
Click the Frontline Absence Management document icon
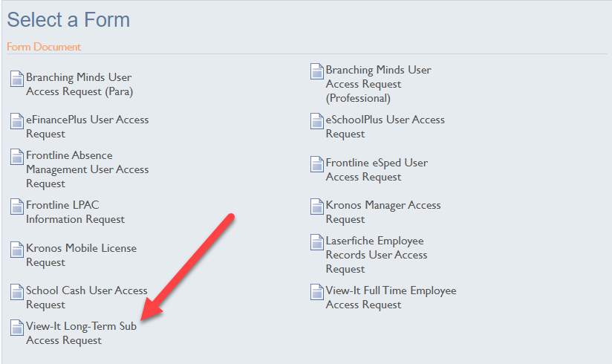[x=17, y=157]
